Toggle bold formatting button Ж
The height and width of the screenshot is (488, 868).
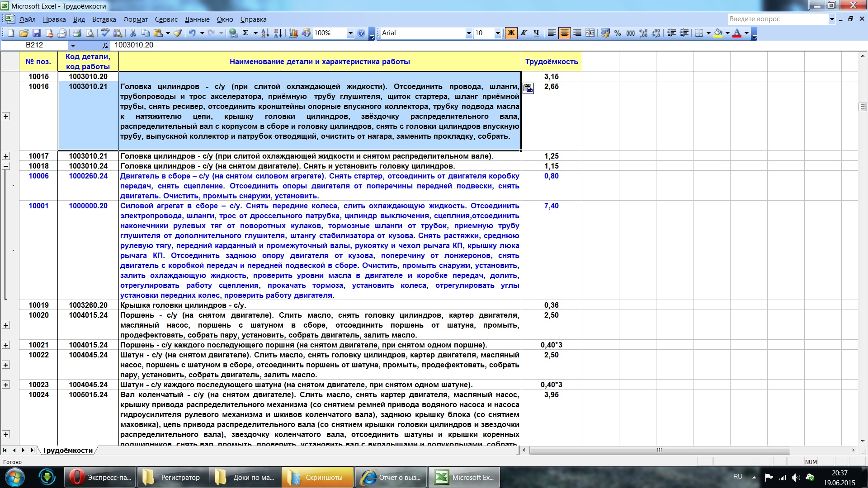click(x=511, y=33)
